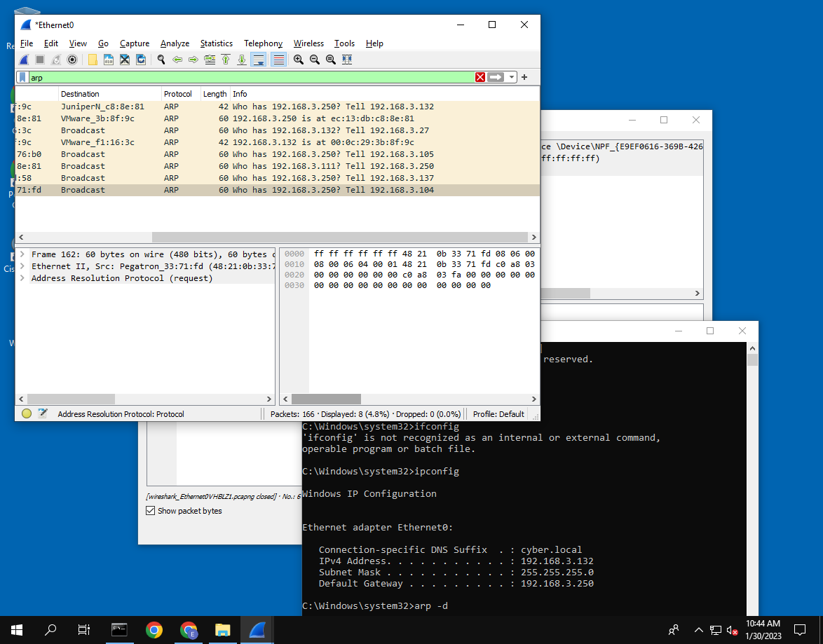The width and height of the screenshot is (823, 644).
Task: Select the JuniperN_c8:8e:81 destination row
Action: point(277,107)
